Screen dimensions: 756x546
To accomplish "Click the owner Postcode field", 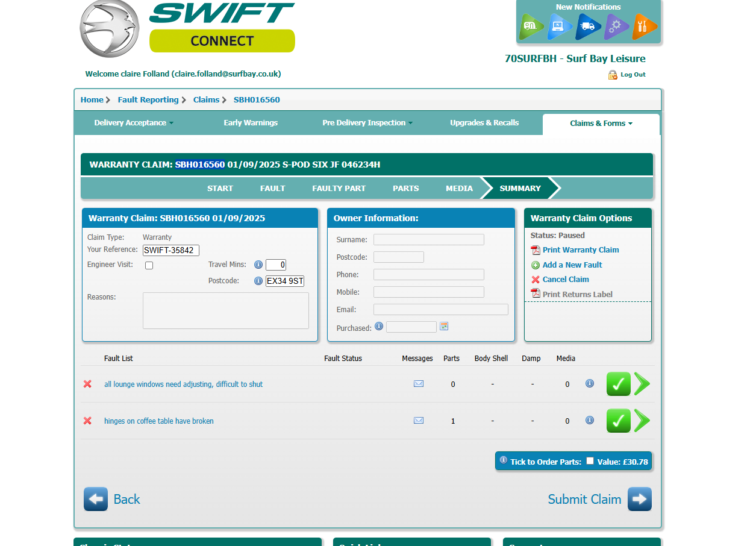I will pos(399,257).
